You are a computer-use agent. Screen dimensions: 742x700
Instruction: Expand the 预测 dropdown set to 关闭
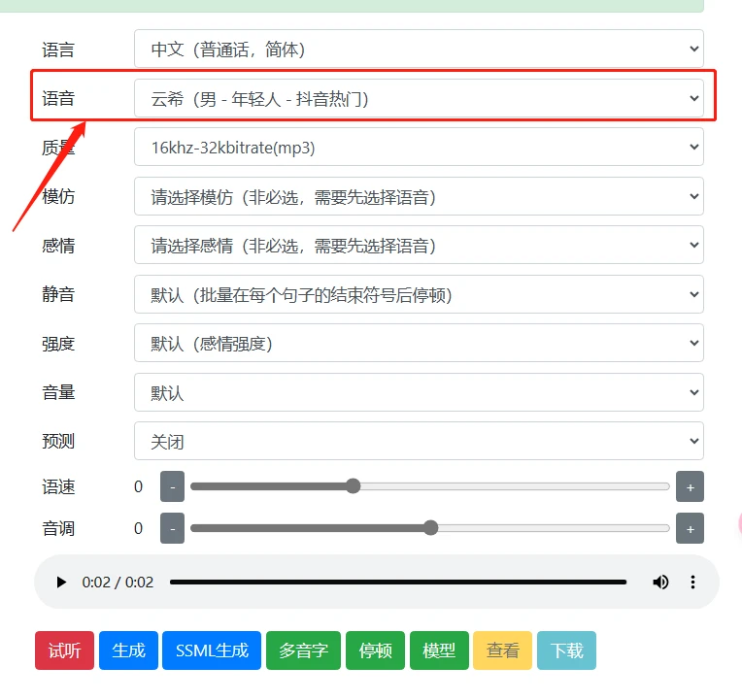(418, 441)
